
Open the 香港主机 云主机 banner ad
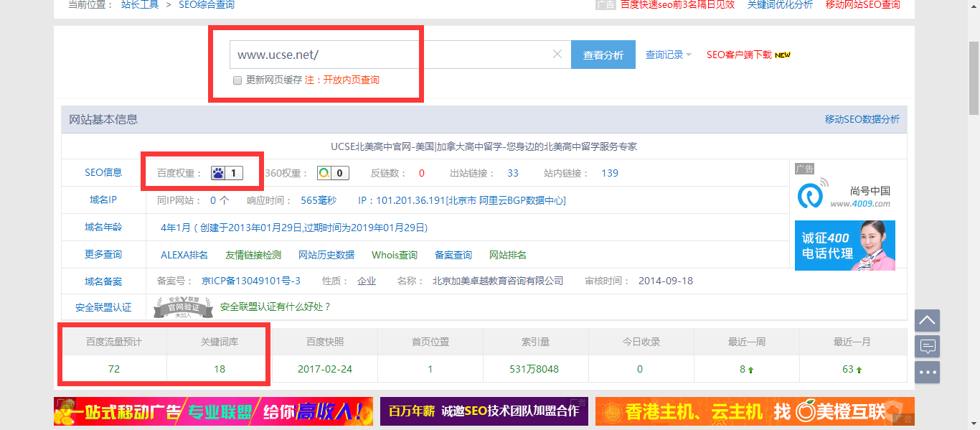tap(754, 411)
